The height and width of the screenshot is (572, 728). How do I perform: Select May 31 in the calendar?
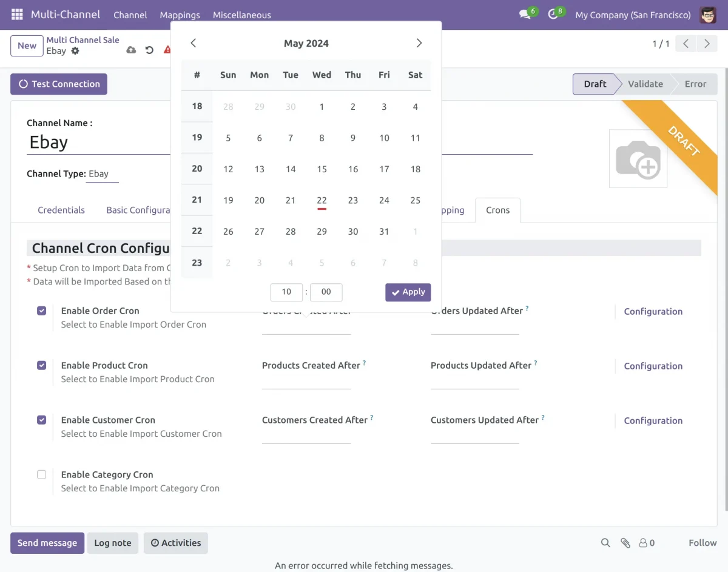[384, 232]
